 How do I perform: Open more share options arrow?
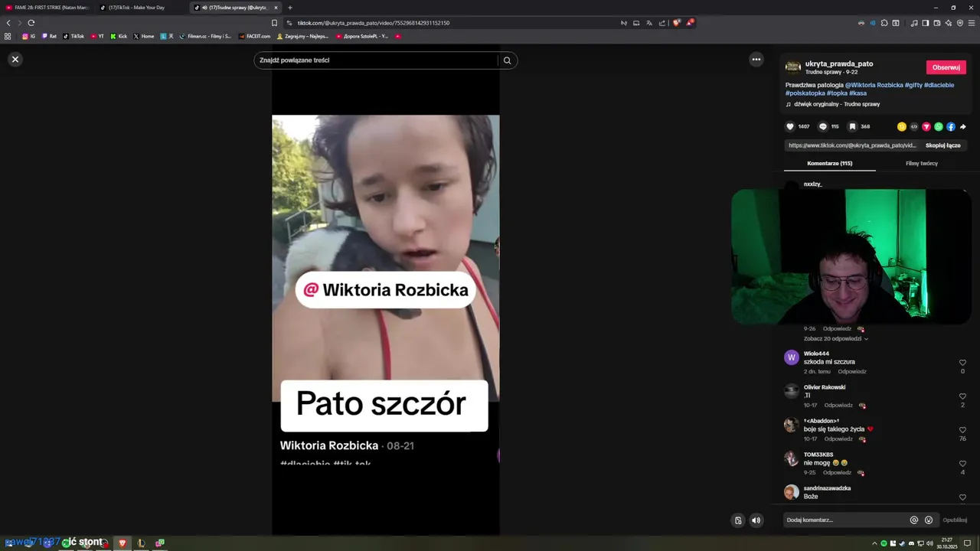(963, 127)
